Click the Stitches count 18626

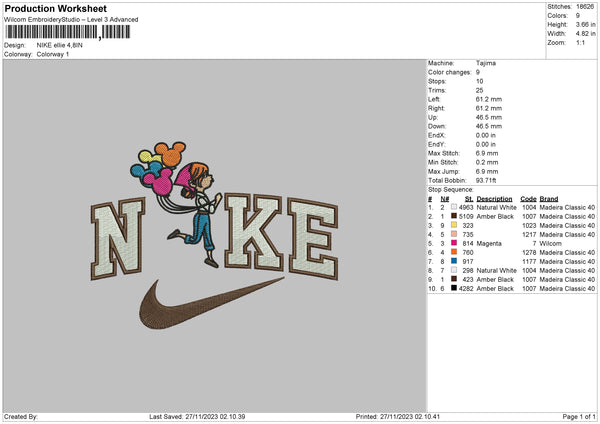coord(585,7)
